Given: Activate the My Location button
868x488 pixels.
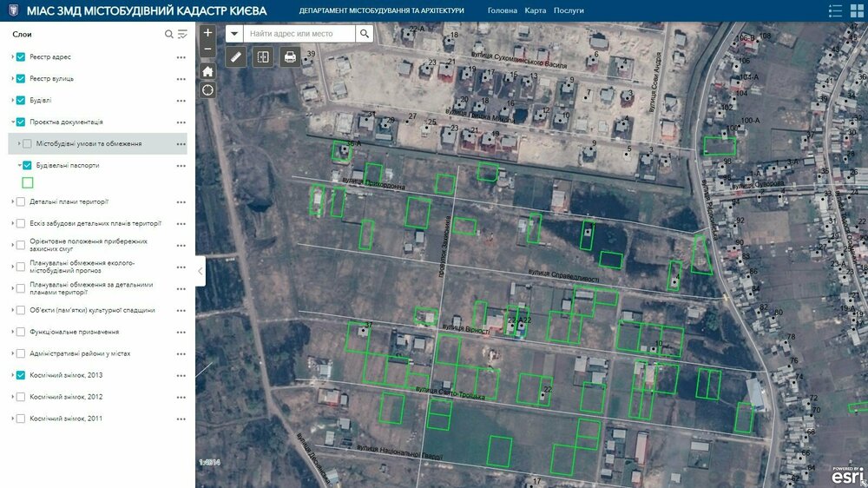Looking at the screenshot, I should [x=207, y=89].
